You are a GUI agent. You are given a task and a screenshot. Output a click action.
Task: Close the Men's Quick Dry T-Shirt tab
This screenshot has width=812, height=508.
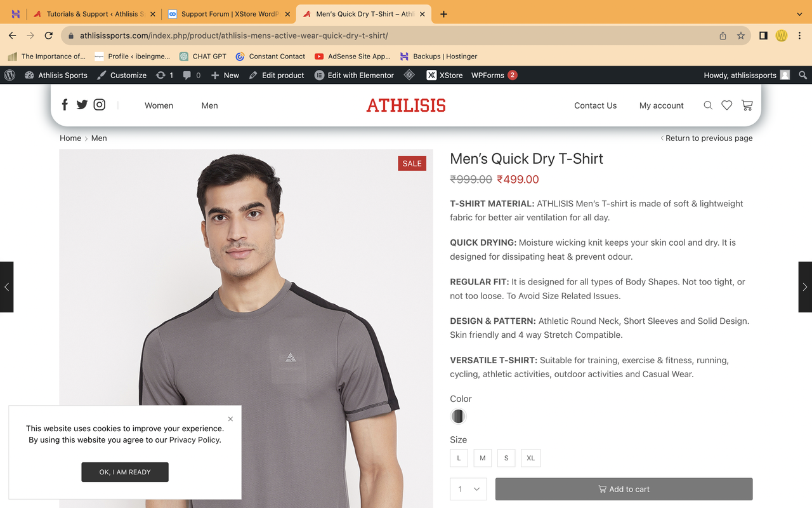422,14
